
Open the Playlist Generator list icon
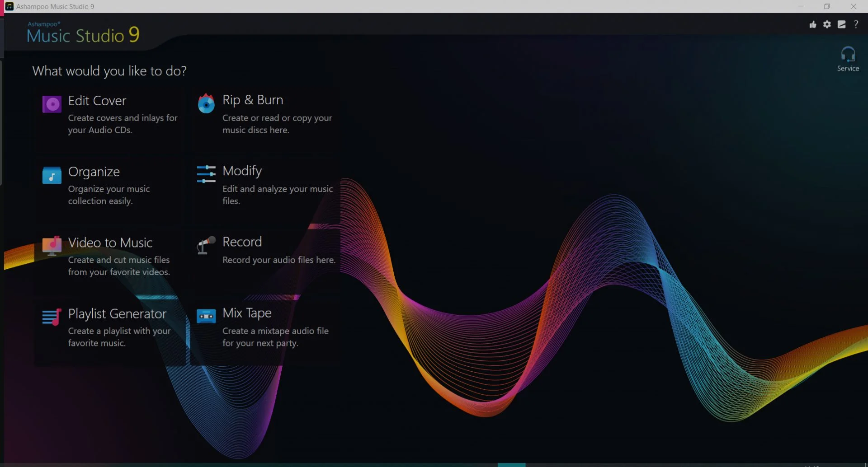click(52, 317)
